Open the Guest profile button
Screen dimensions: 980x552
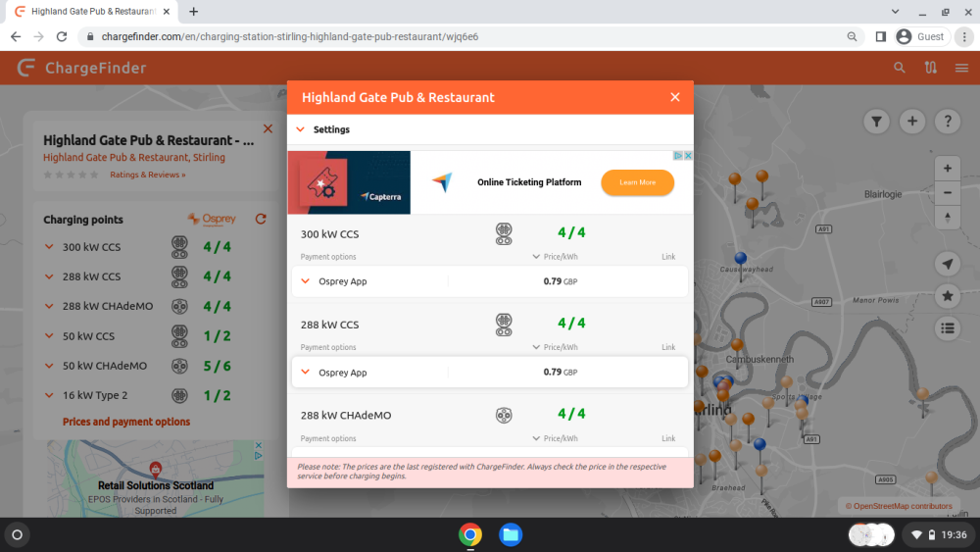coord(920,37)
